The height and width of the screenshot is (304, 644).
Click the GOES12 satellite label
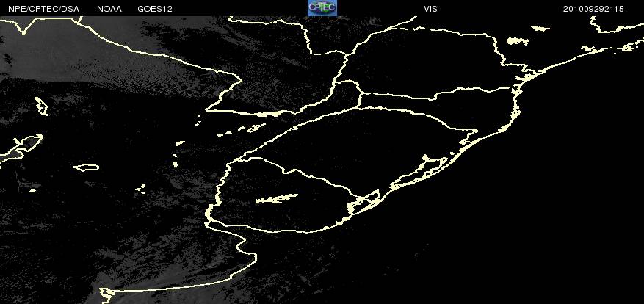[x=155, y=9]
